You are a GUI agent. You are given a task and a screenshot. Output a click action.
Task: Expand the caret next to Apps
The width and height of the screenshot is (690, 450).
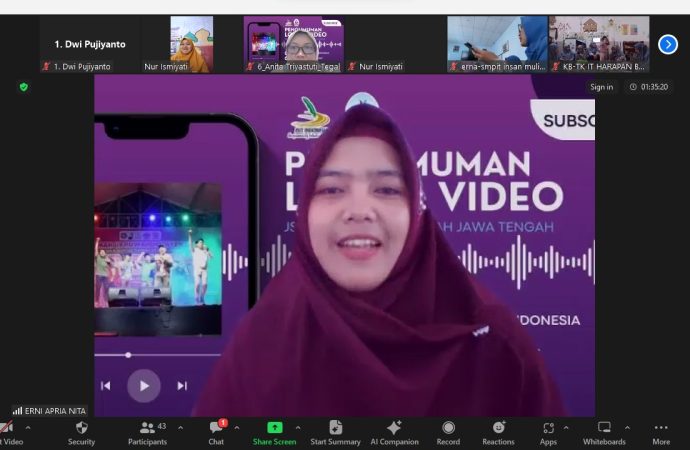[x=566, y=428]
